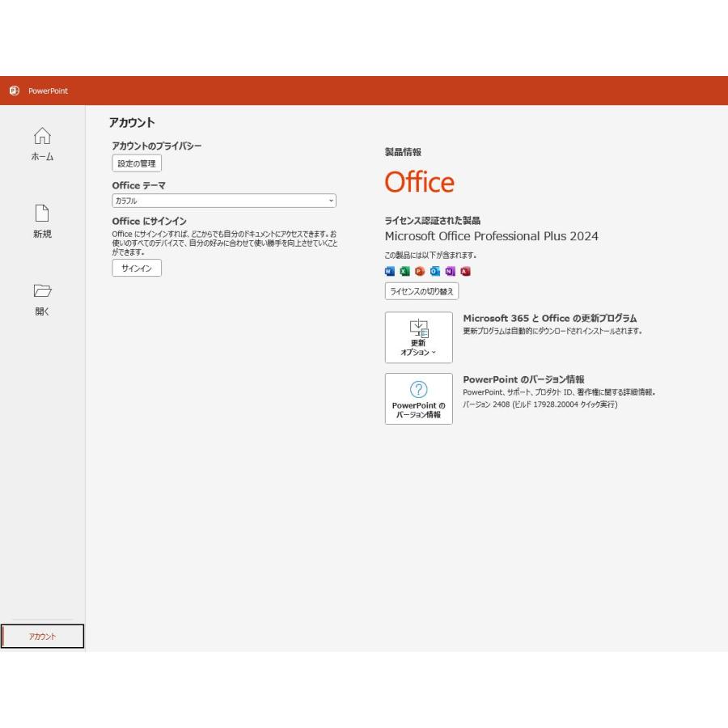
Task: Click the 設定の管理 button
Action: click(137, 163)
